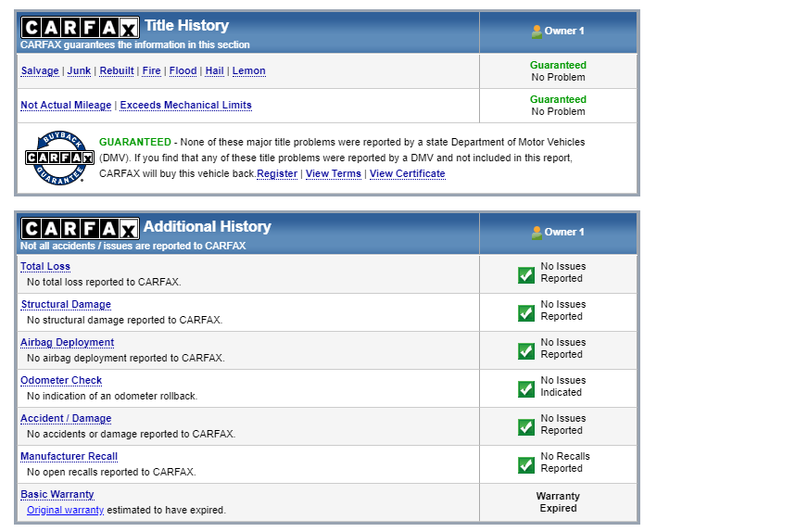Click Owner 1 person icon in Title History

(537, 32)
